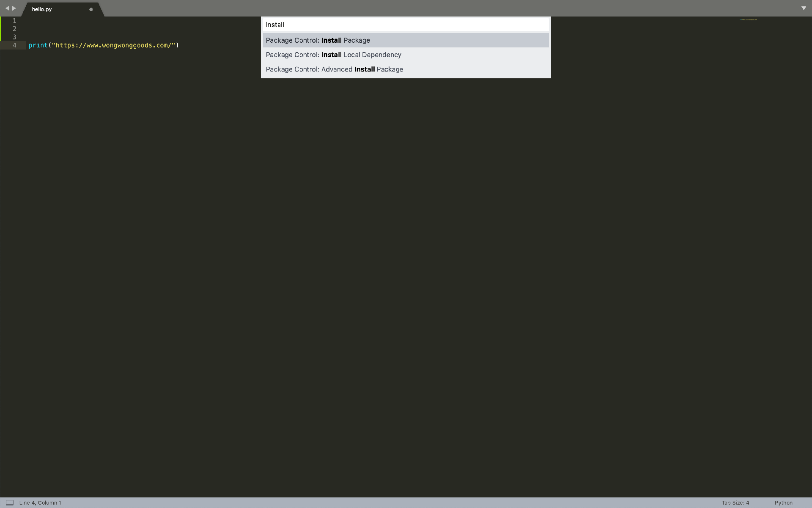Image resolution: width=812 pixels, height=508 pixels.
Task: Open the tab list dropdown arrow
Action: click(x=804, y=8)
